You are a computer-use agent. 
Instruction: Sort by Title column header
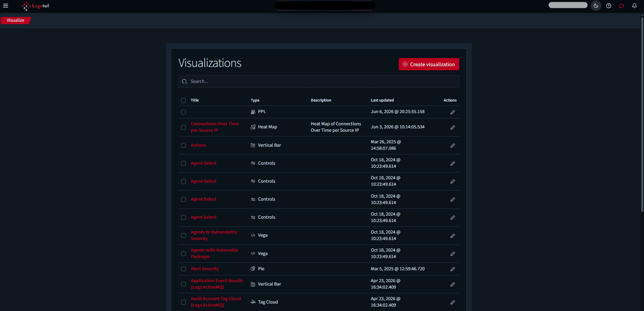tap(195, 100)
